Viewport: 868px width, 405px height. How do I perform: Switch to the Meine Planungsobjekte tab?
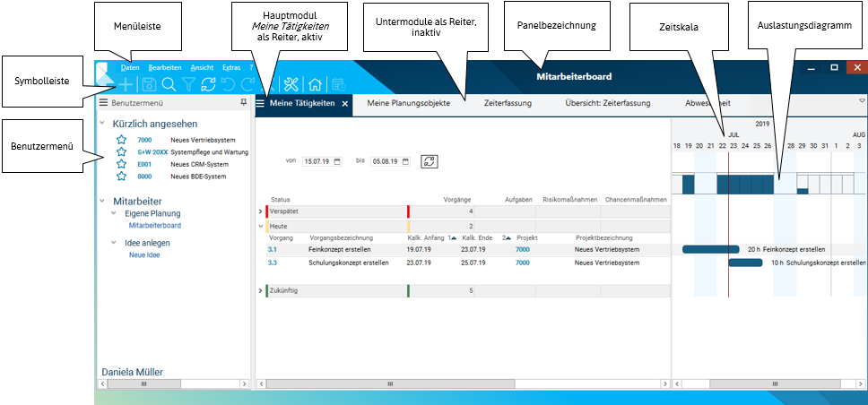point(409,103)
